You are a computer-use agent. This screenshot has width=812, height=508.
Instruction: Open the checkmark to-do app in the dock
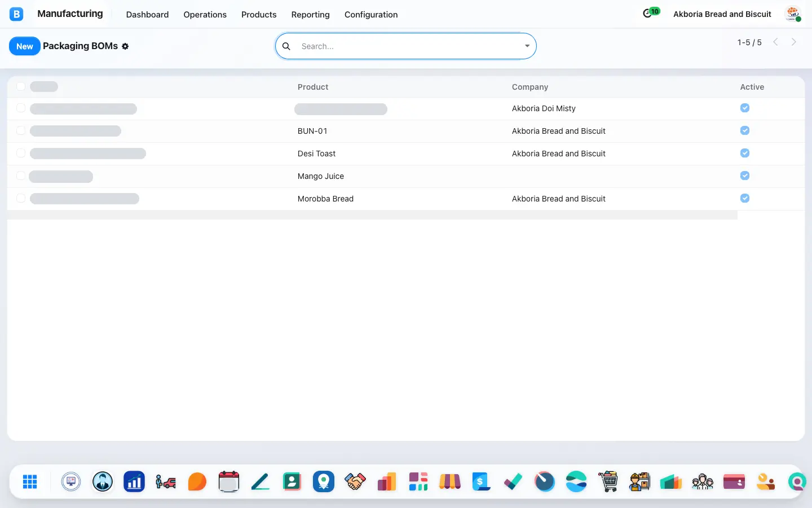[513, 481]
